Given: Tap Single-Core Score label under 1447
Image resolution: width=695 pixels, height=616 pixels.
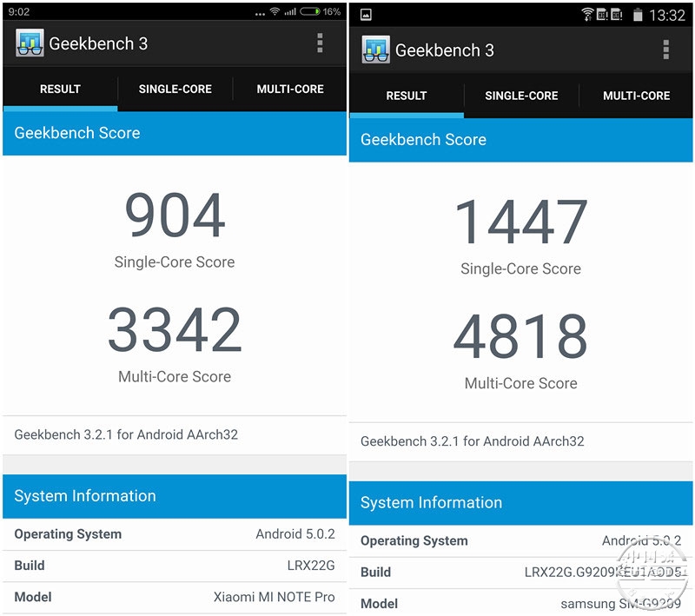Looking at the screenshot, I should tap(520, 268).
